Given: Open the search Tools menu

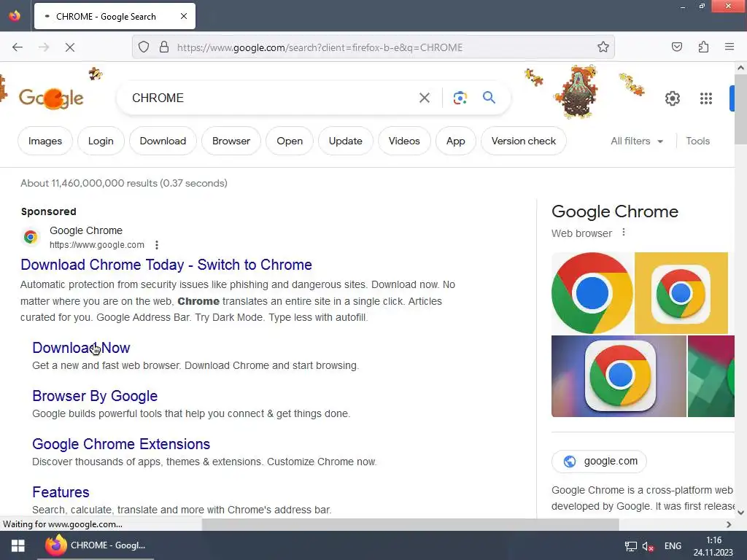Looking at the screenshot, I should point(697,141).
